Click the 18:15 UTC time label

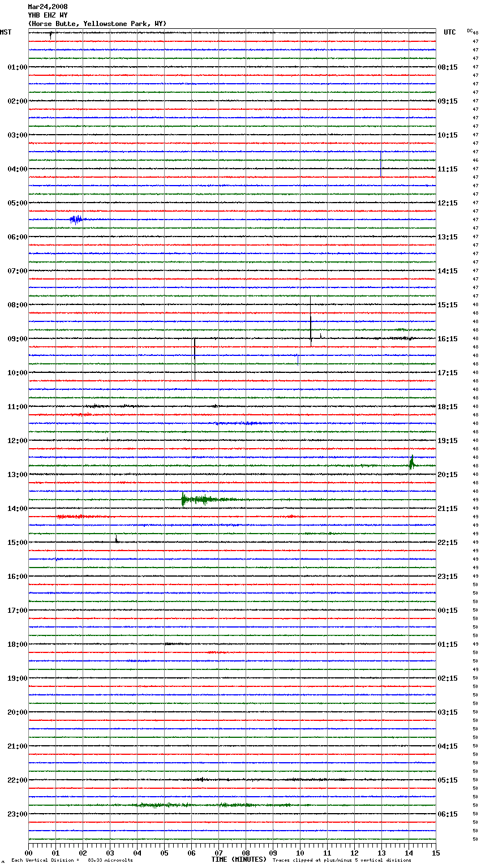[448, 407]
